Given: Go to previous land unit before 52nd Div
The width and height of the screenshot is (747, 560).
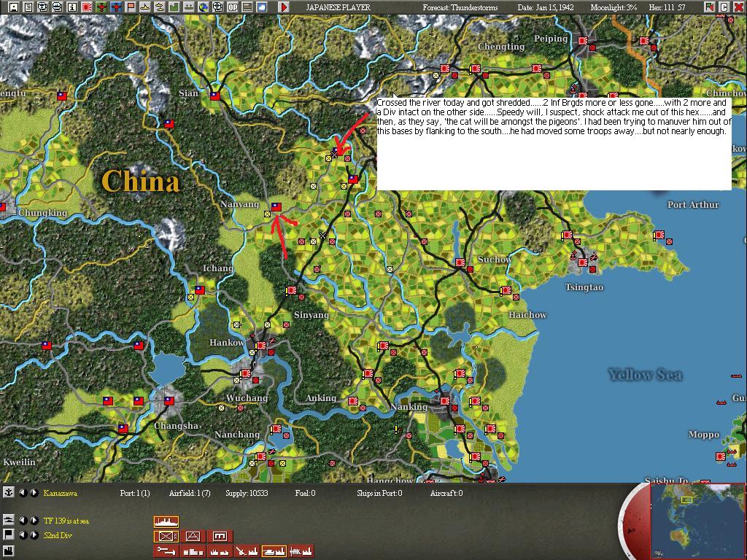Looking at the screenshot, I should (23, 534).
